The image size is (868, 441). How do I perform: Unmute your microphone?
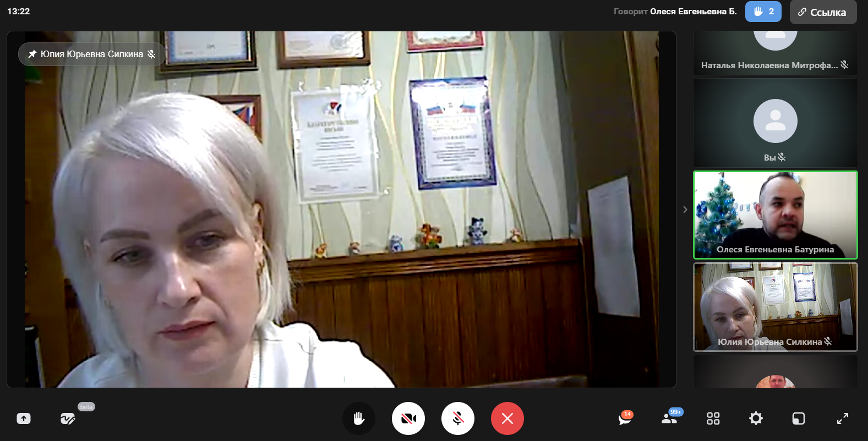pyautogui.click(x=458, y=418)
